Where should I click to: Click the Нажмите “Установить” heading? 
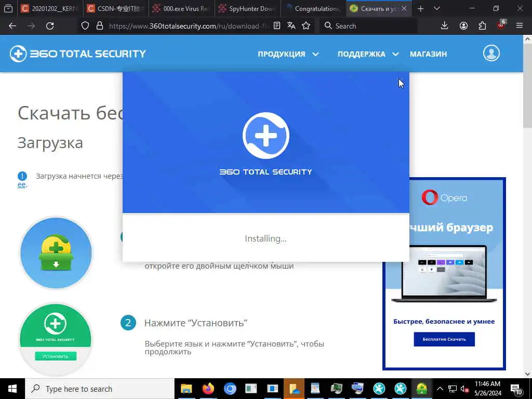196,323
